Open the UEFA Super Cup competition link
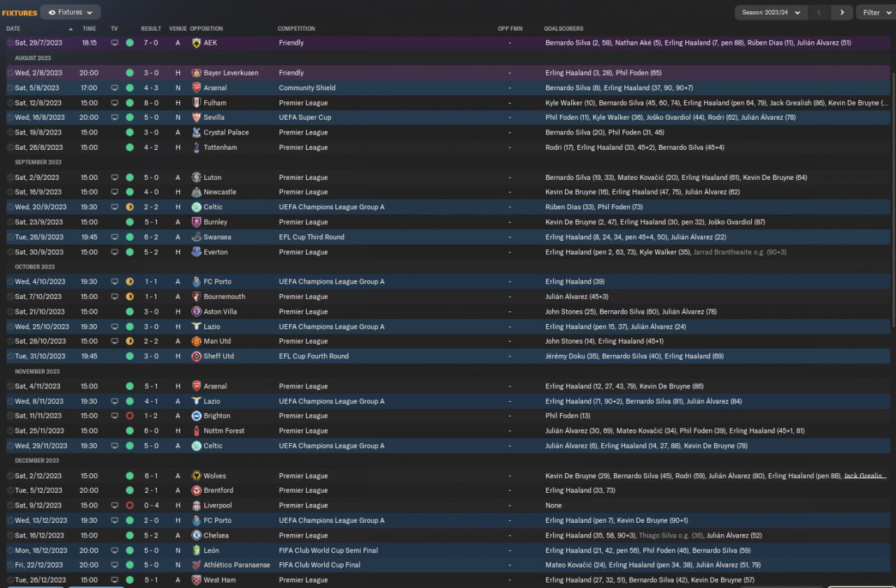This screenshot has height=588, width=896. coord(305,118)
